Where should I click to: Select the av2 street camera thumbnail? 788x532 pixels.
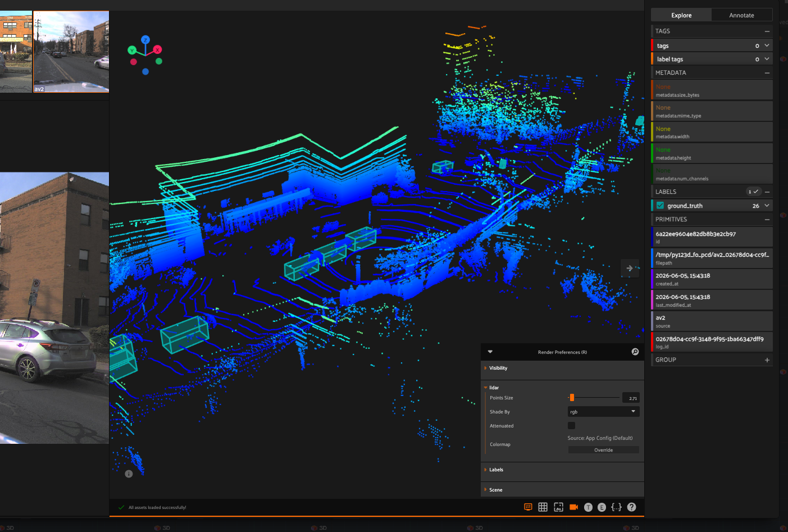(x=71, y=52)
